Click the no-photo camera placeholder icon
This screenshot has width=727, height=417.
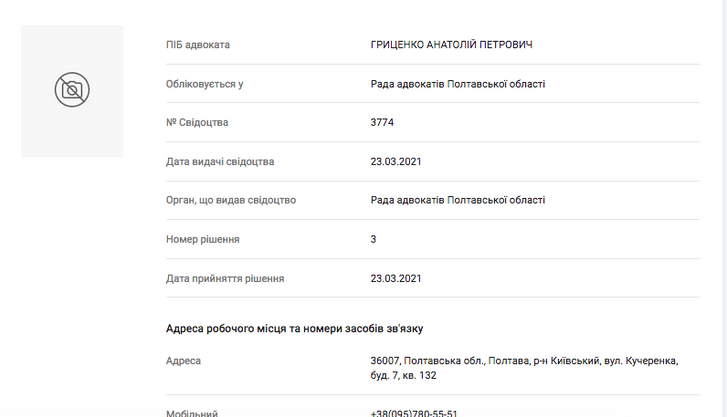(x=72, y=90)
